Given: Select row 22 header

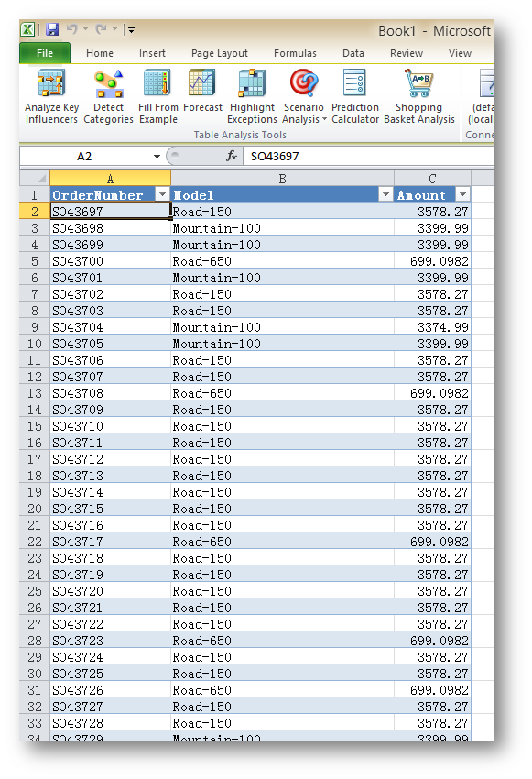Looking at the screenshot, I should pos(35,542).
